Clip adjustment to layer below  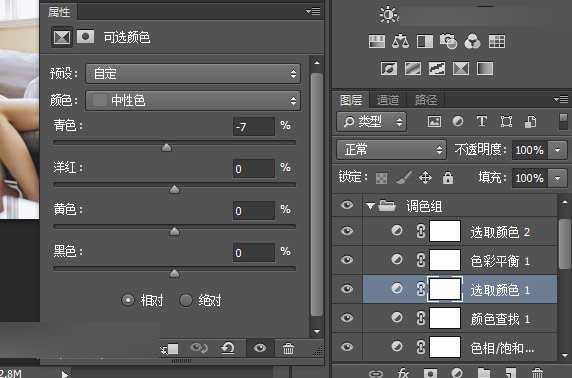(x=170, y=349)
